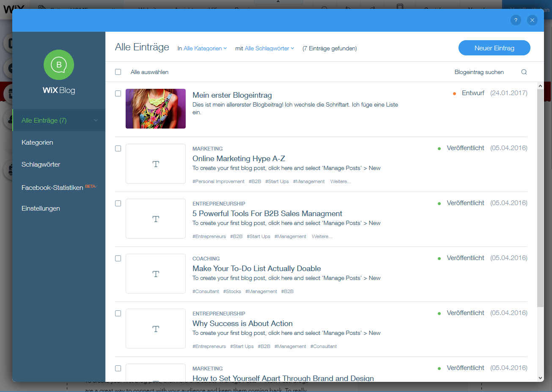
Task: Expand the Alle Einträge (7) chevron
Action: tap(96, 121)
